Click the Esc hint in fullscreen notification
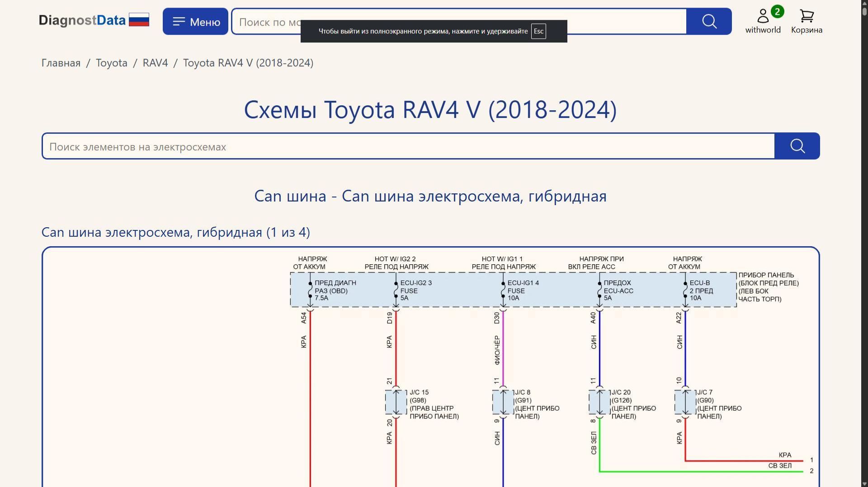This screenshot has height=487, width=868. (x=538, y=31)
